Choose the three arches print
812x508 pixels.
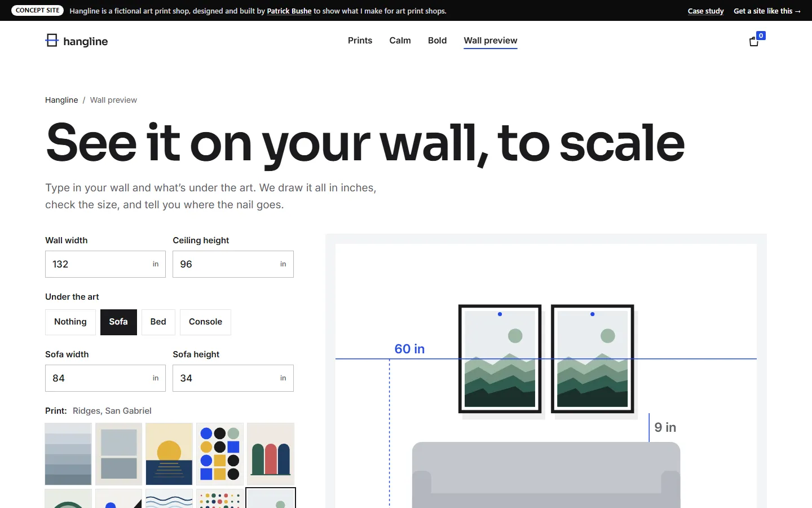(x=271, y=454)
